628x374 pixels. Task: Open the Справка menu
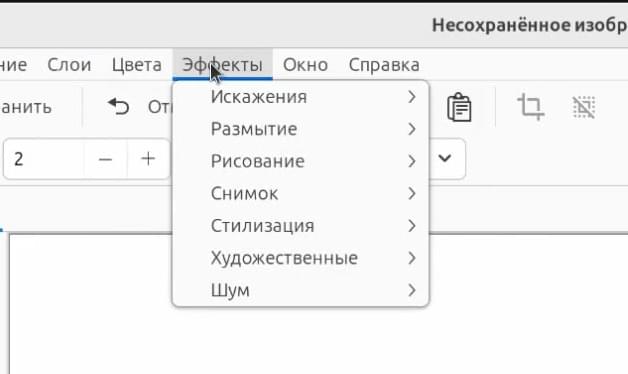(384, 64)
